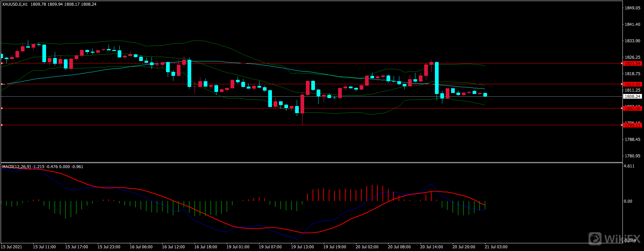Screen dimensions: 644x251
Task: Click the left handle of the 1802.90 line
Action: pyautogui.click(x=2, y=108)
